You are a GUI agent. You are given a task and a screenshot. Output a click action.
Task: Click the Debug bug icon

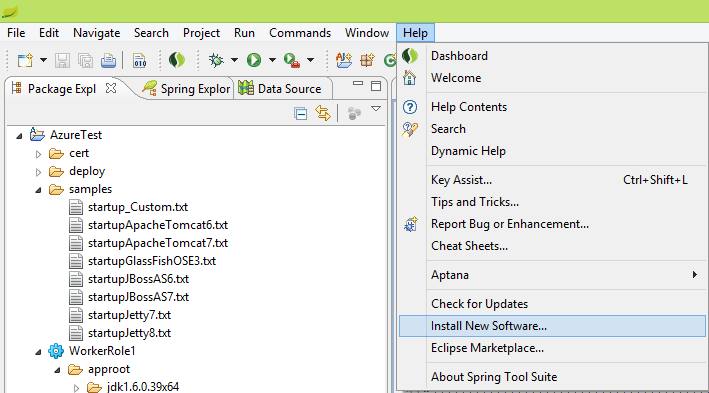[216, 60]
